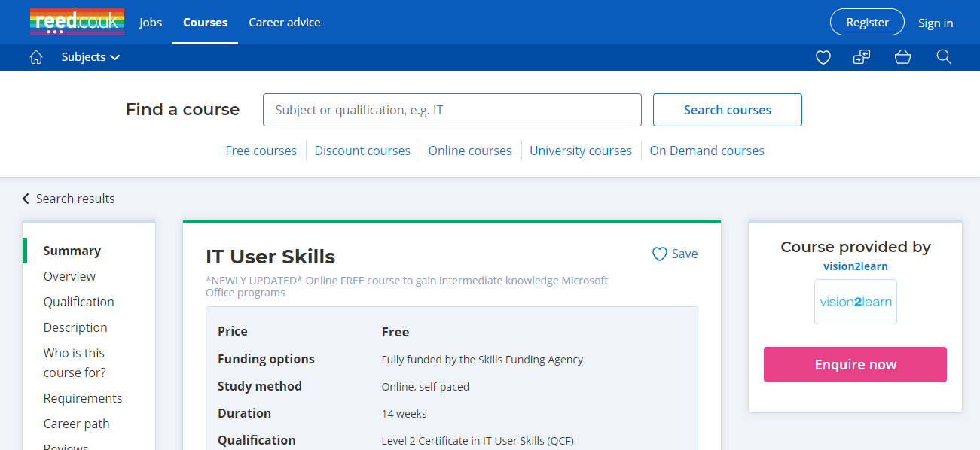Click the back chevron near Search results

(x=25, y=198)
